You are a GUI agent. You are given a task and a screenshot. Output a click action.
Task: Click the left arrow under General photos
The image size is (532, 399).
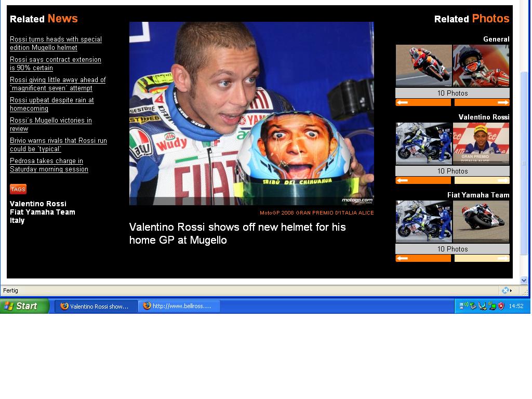pos(423,102)
